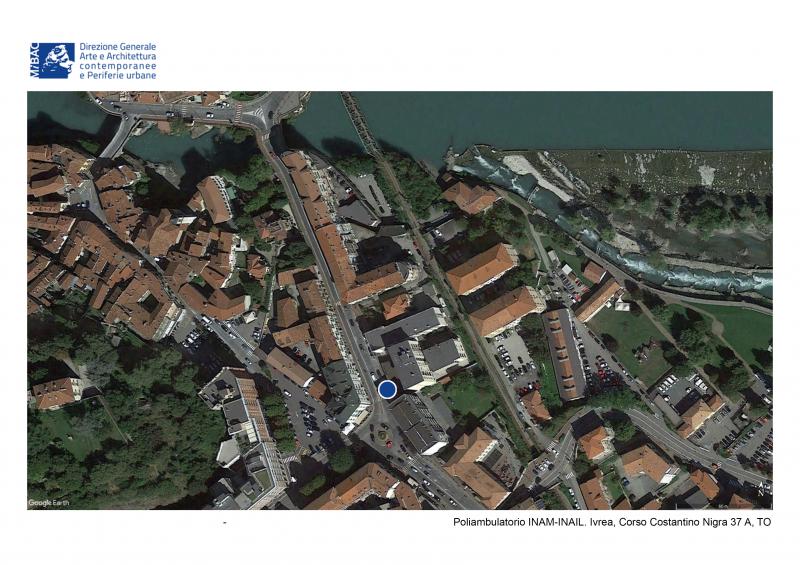Click the dash mark left of the caption
The width and height of the screenshot is (800, 565).
pos(225,523)
